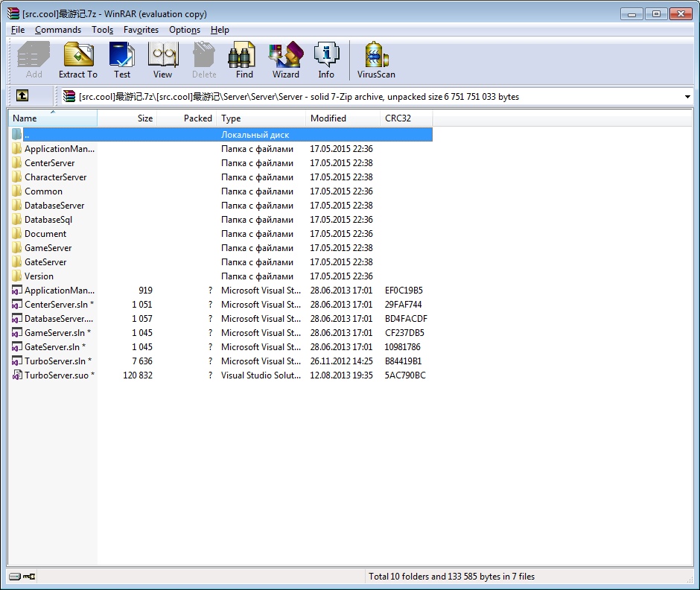Open the Options menu
Screen dimensions: 700x590
pos(184,30)
